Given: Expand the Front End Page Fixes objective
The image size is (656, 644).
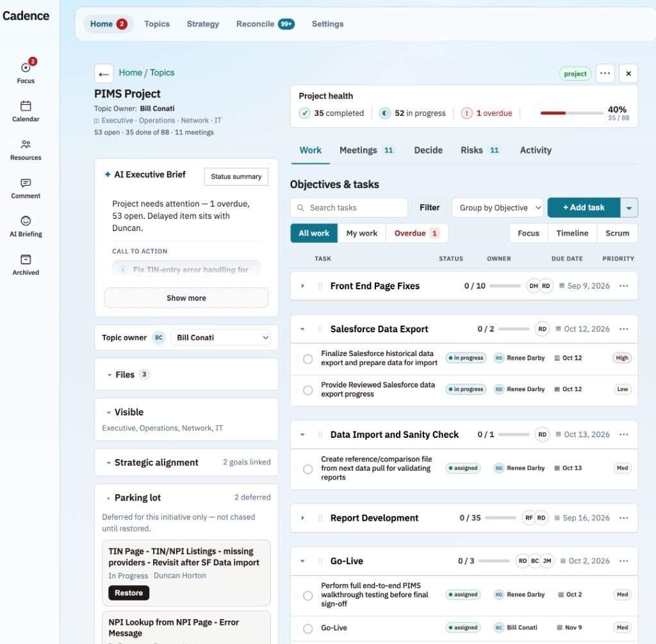Looking at the screenshot, I should (x=302, y=286).
